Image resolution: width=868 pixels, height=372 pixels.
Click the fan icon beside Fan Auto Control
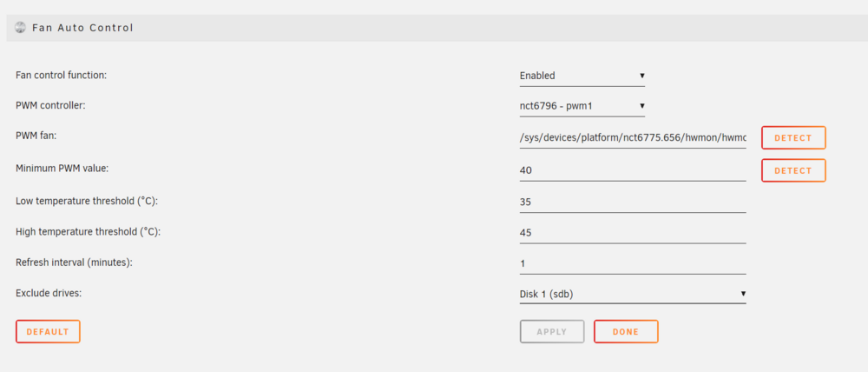pyautogui.click(x=20, y=27)
